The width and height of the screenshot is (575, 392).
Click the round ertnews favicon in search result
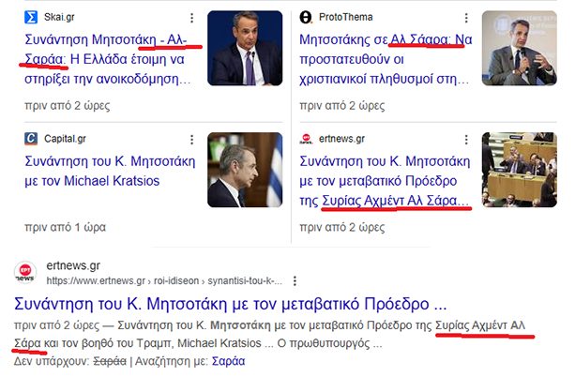[25, 273]
